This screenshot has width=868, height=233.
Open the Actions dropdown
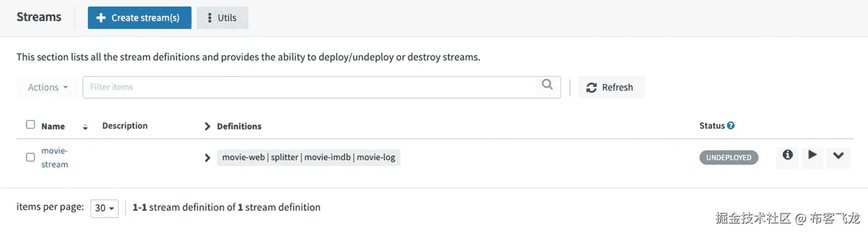pyautogui.click(x=48, y=87)
